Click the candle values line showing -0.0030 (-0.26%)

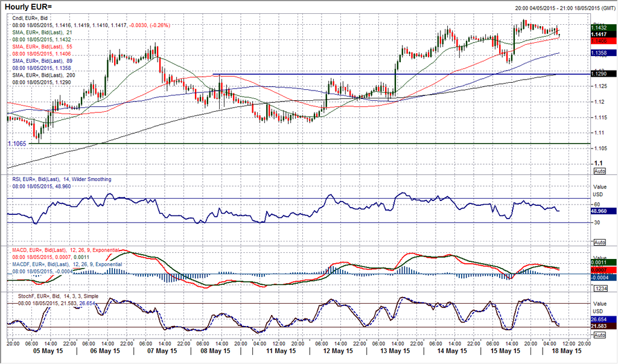[x=91, y=25]
